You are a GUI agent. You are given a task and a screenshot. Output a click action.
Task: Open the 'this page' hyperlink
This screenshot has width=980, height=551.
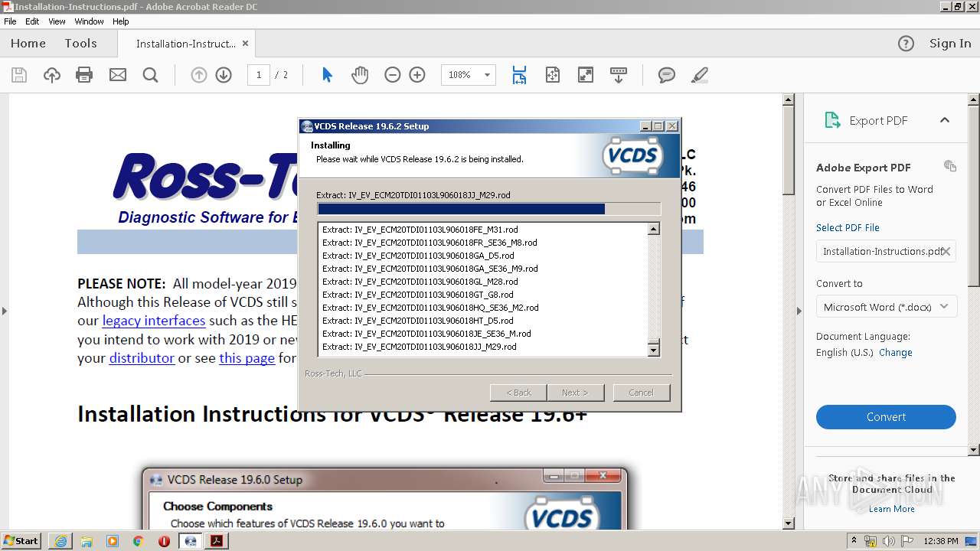(x=247, y=358)
